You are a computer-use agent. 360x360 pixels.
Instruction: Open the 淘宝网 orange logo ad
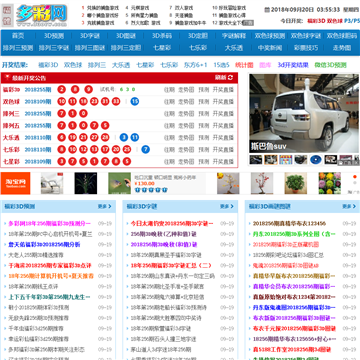[x=15, y=183]
